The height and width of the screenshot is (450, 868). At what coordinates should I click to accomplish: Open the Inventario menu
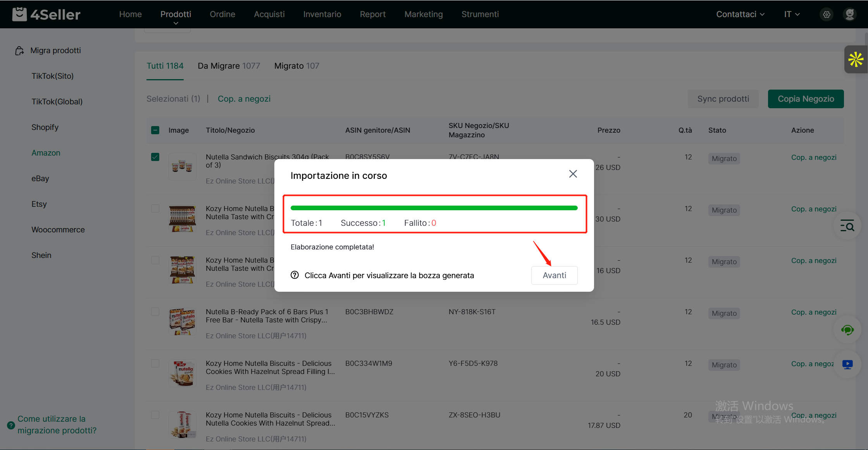click(x=322, y=14)
